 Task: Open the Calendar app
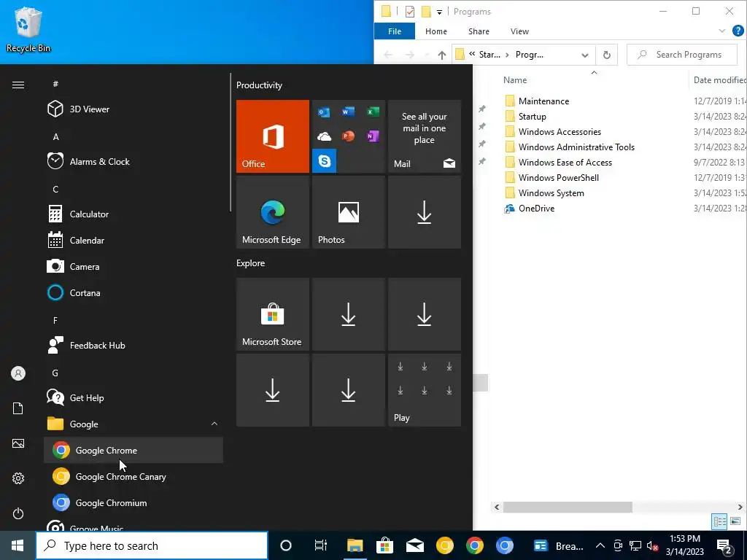133,240
